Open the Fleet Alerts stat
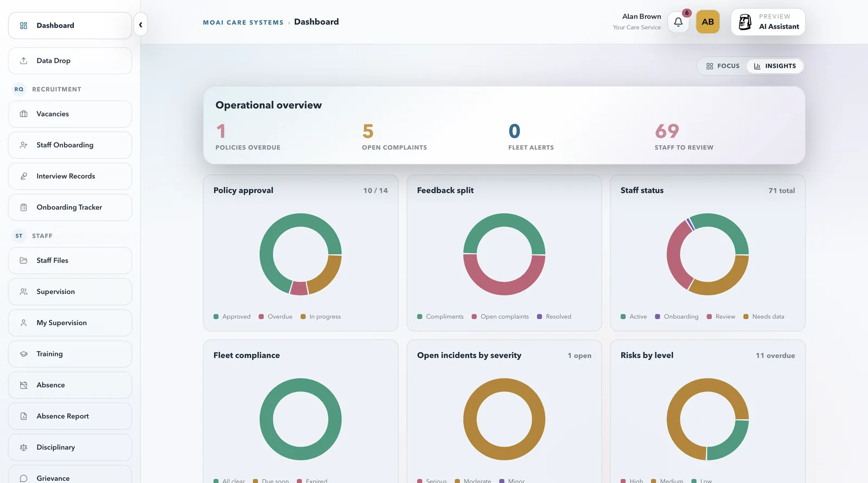 pyautogui.click(x=531, y=136)
